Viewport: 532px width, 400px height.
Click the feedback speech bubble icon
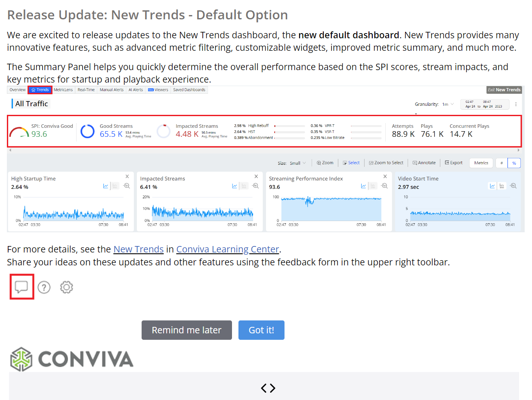tap(22, 287)
